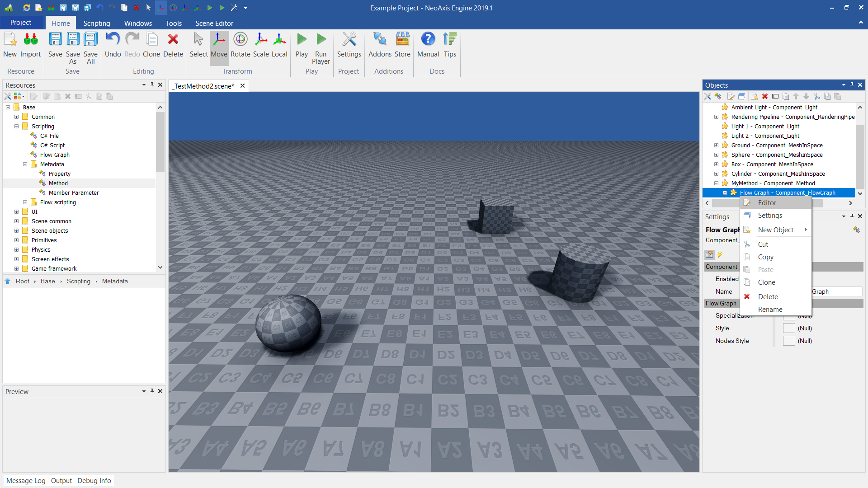Click the Rotate transform tool icon
Image resolution: width=868 pixels, height=488 pixels.
240,40
